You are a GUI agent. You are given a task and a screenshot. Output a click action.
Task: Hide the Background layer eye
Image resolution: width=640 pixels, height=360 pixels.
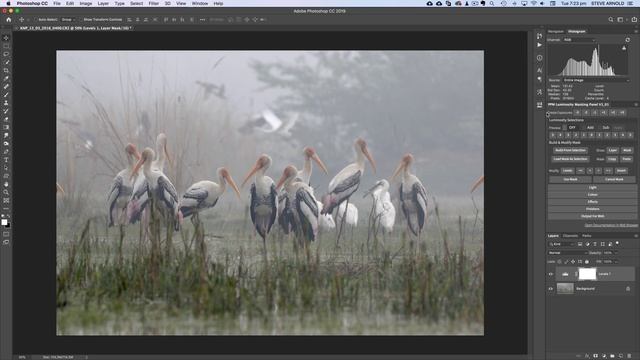pos(551,289)
